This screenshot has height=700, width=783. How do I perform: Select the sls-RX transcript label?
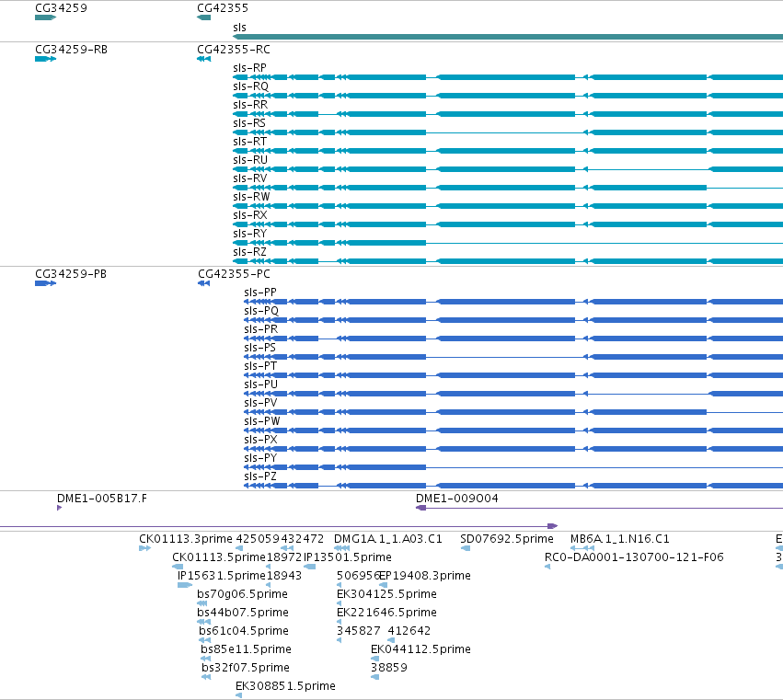250,215
